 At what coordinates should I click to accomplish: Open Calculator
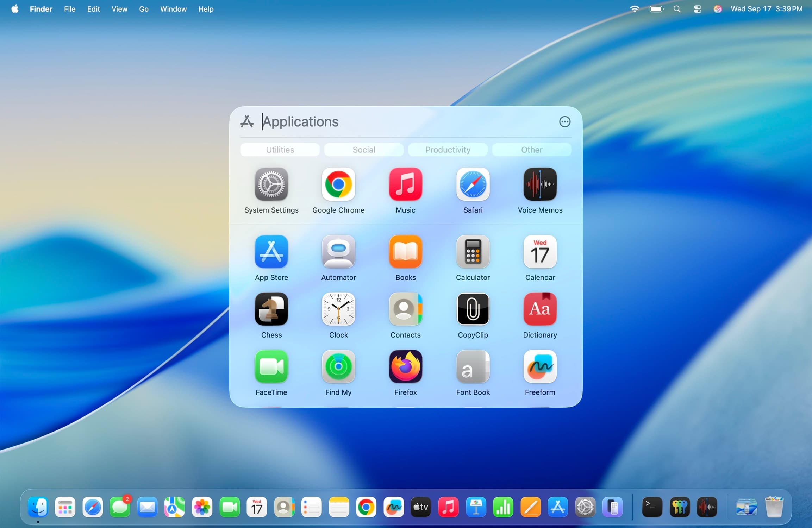[x=473, y=252]
